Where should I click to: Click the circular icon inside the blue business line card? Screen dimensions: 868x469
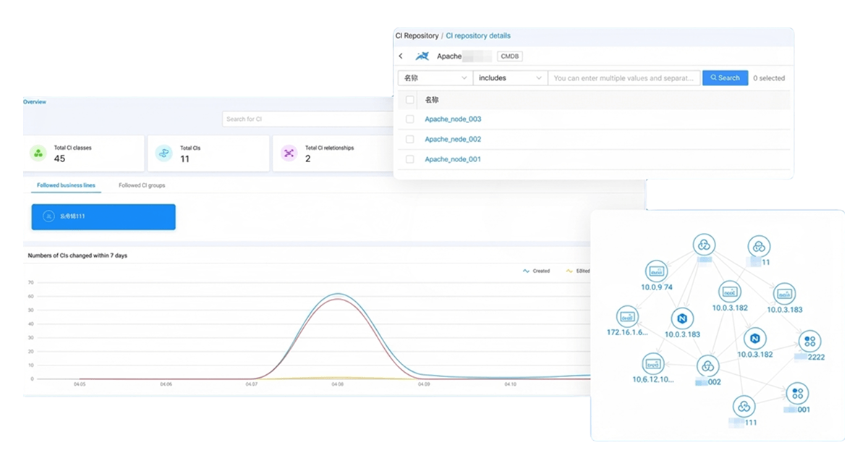[x=48, y=216]
